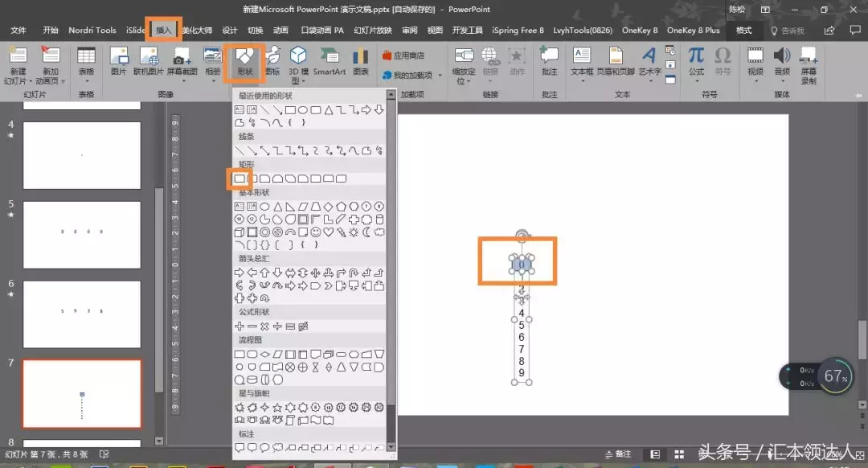This screenshot has width=868, height=468.
Task: Switch to the 设计 Design tab
Action: (230, 31)
